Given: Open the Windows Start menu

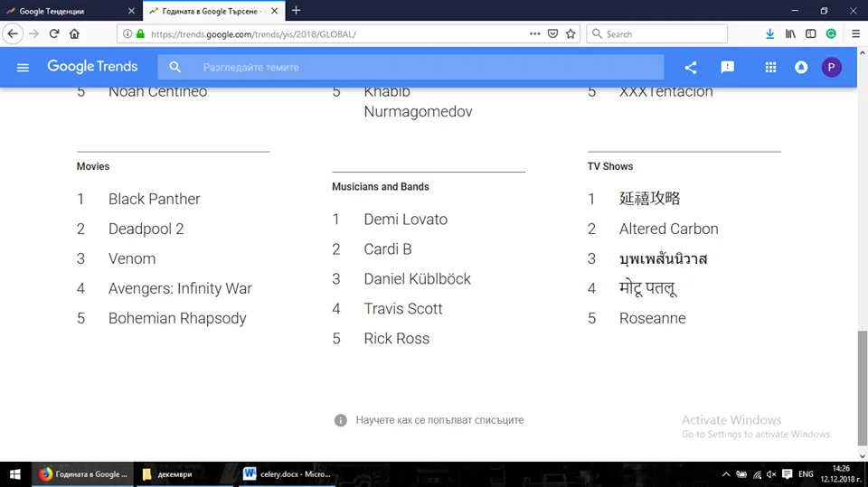Looking at the screenshot, I should 15,474.
